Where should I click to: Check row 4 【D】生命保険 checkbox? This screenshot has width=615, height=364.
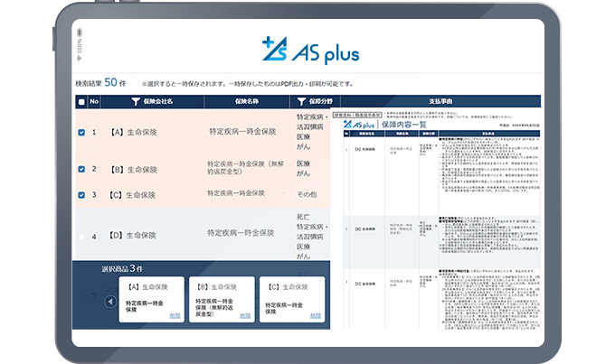[81, 238]
